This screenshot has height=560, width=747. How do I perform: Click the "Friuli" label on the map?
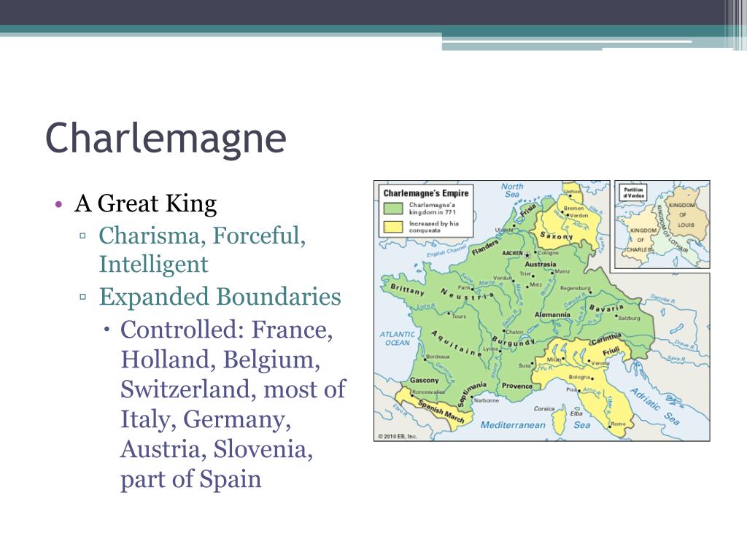click(611, 351)
